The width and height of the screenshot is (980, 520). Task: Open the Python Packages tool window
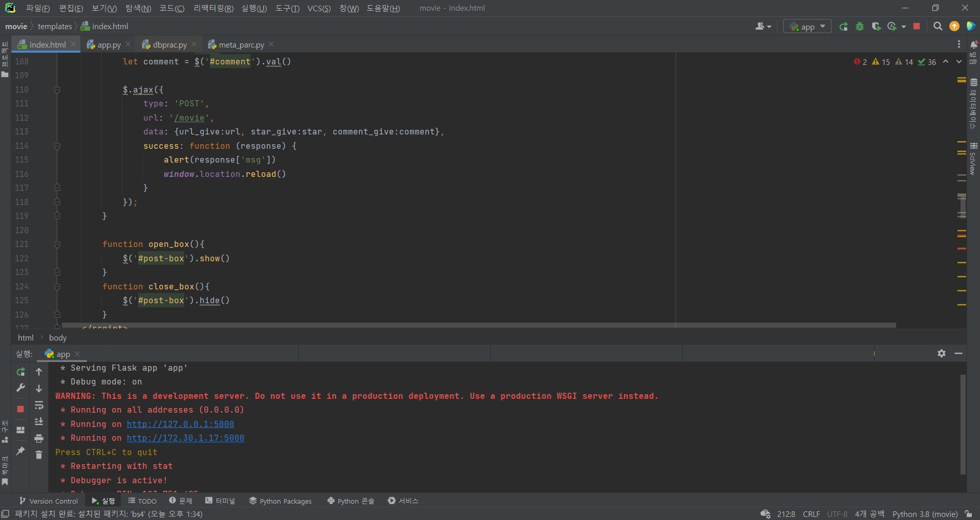280,501
